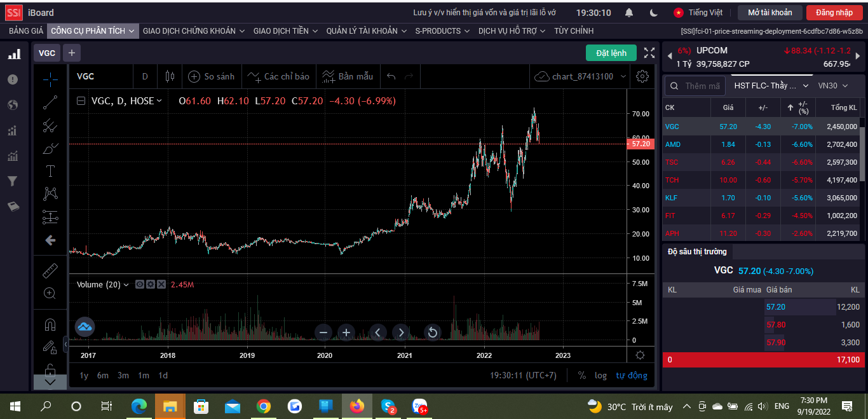Image resolution: width=868 pixels, height=419 pixels.
Task: Select the ruler measure tool
Action: (x=50, y=271)
